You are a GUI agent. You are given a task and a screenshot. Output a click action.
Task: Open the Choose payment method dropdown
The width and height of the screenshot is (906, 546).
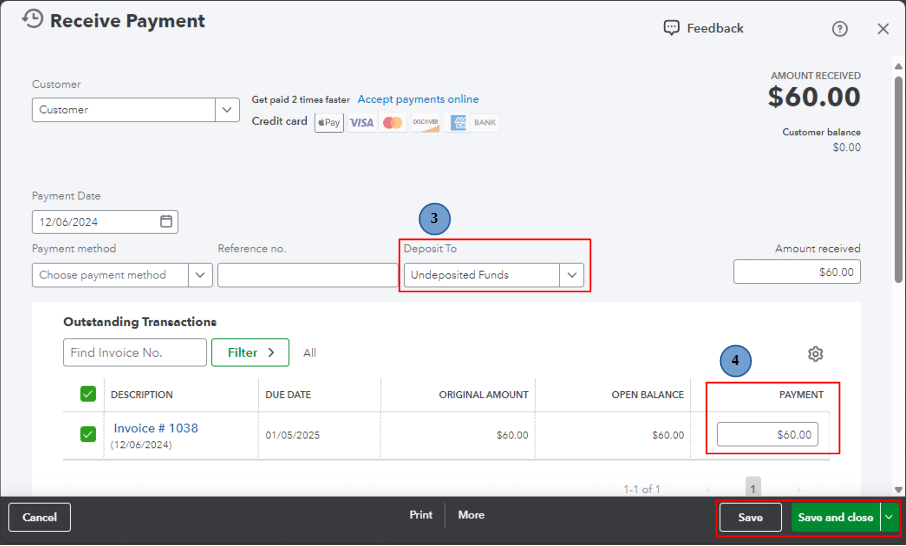200,275
